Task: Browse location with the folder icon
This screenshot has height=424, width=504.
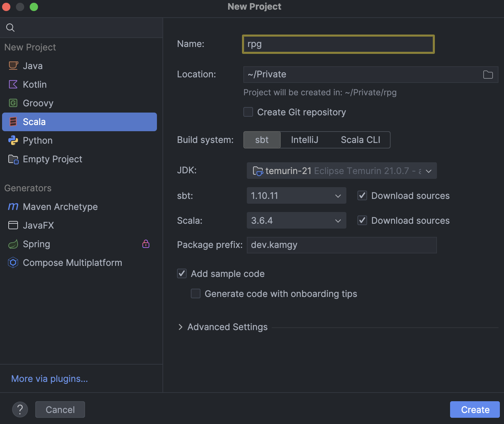Action: [488, 75]
